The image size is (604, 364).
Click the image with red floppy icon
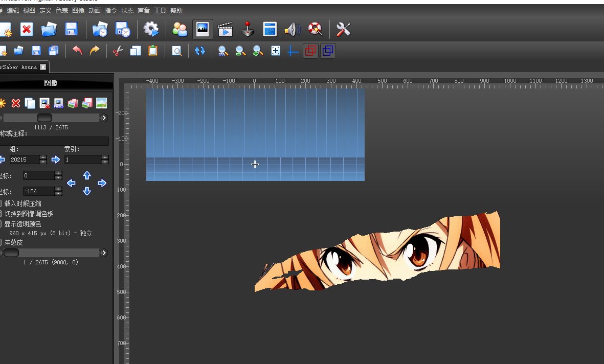87,103
